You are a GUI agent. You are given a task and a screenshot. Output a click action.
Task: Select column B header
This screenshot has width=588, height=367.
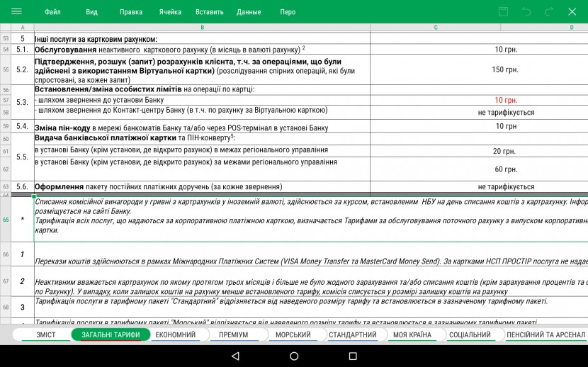pos(202,28)
